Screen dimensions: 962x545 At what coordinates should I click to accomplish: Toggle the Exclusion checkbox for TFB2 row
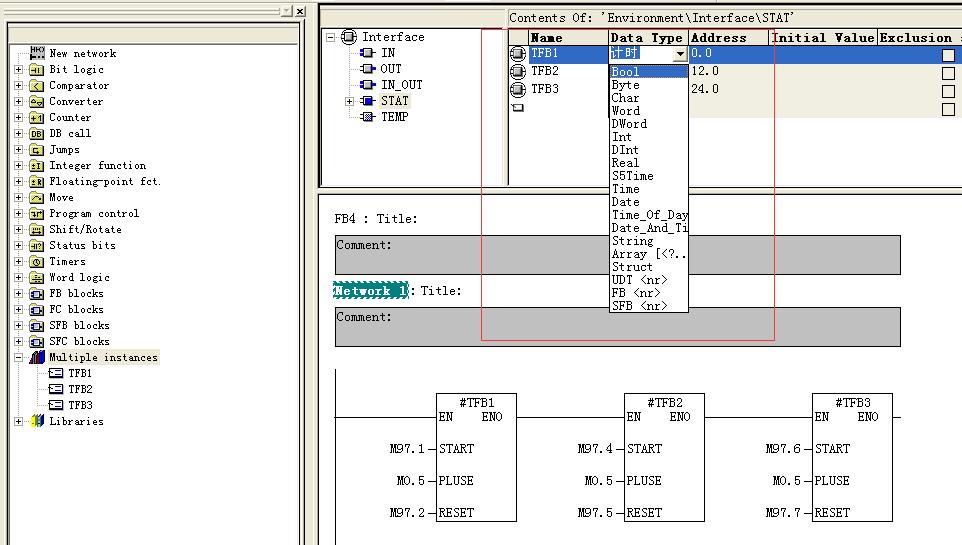(948, 73)
